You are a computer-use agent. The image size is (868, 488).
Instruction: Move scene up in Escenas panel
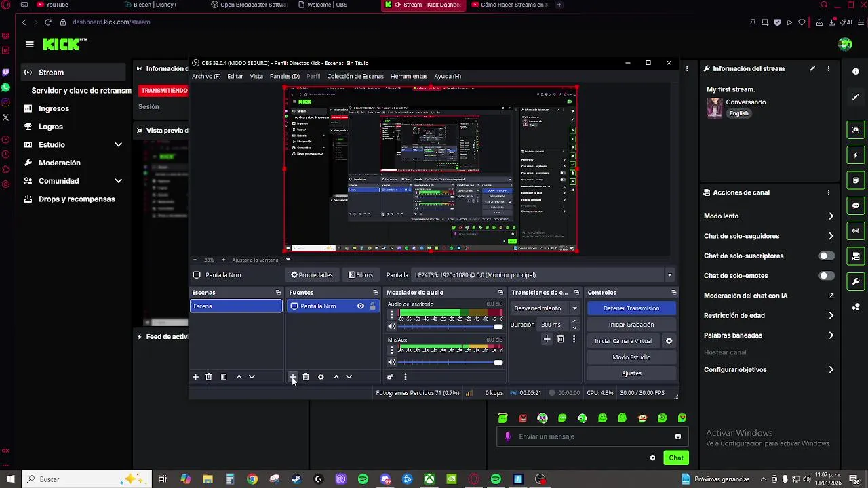[x=239, y=377]
